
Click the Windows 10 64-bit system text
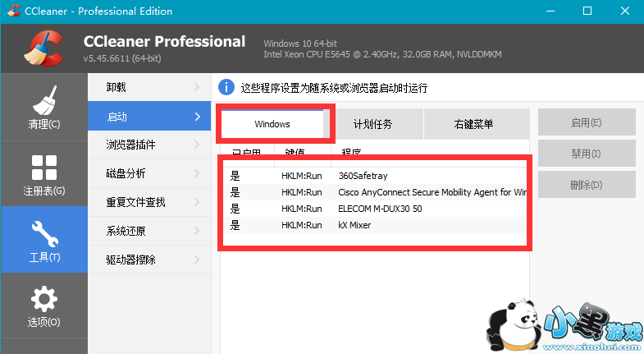(x=300, y=44)
